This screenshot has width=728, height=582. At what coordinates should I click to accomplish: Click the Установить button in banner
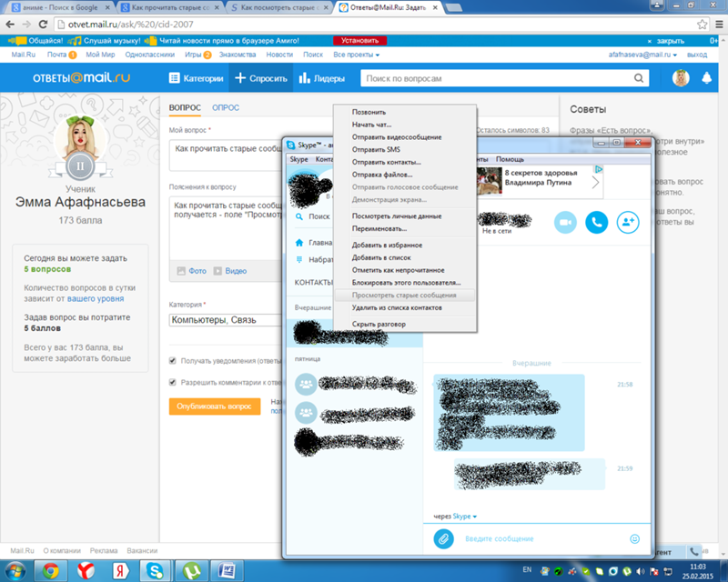pos(359,40)
